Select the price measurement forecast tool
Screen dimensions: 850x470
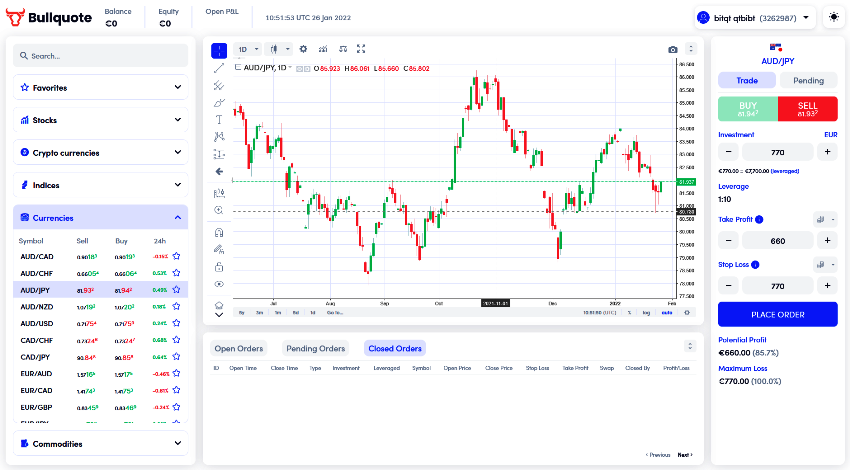pos(219,154)
